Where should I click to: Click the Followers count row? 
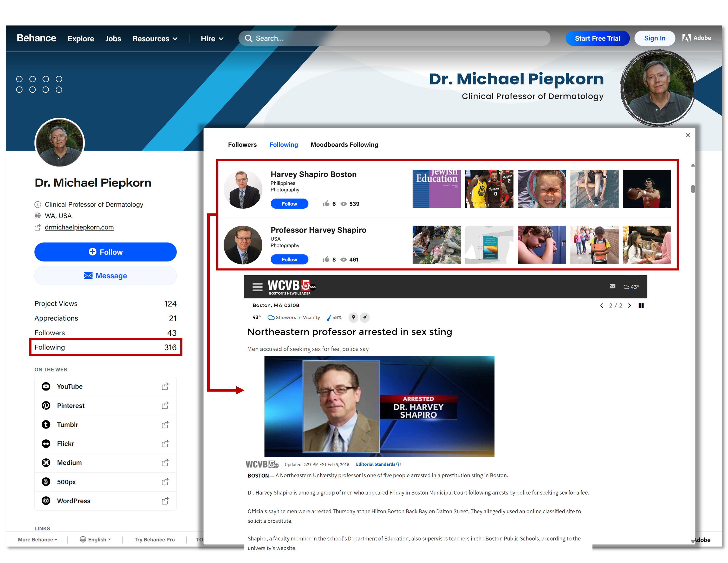point(106,333)
